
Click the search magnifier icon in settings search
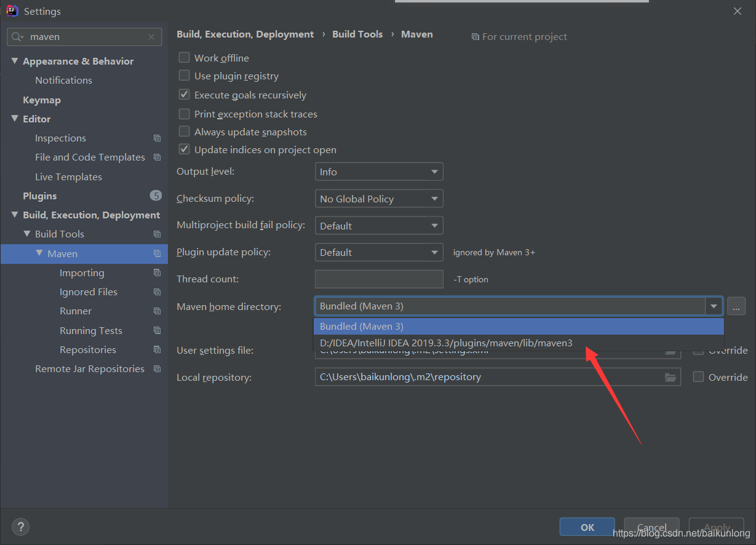(x=17, y=37)
